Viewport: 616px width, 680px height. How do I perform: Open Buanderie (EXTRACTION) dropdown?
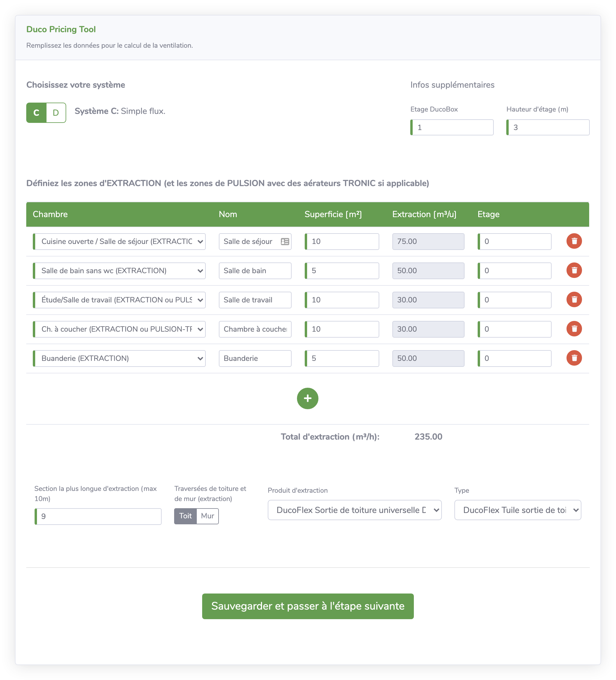(x=119, y=358)
